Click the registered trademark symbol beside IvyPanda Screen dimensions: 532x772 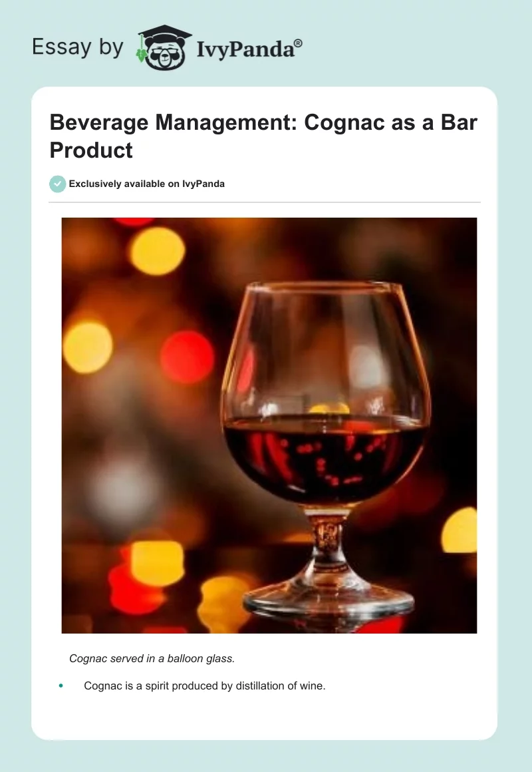point(298,43)
